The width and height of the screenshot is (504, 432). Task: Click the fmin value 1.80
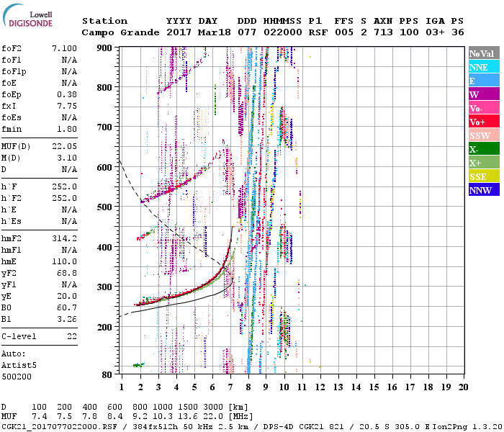[x=67, y=129]
